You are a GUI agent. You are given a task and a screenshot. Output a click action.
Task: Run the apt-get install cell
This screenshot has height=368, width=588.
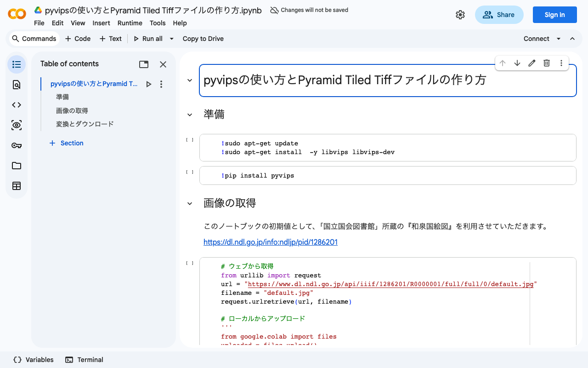tap(190, 140)
